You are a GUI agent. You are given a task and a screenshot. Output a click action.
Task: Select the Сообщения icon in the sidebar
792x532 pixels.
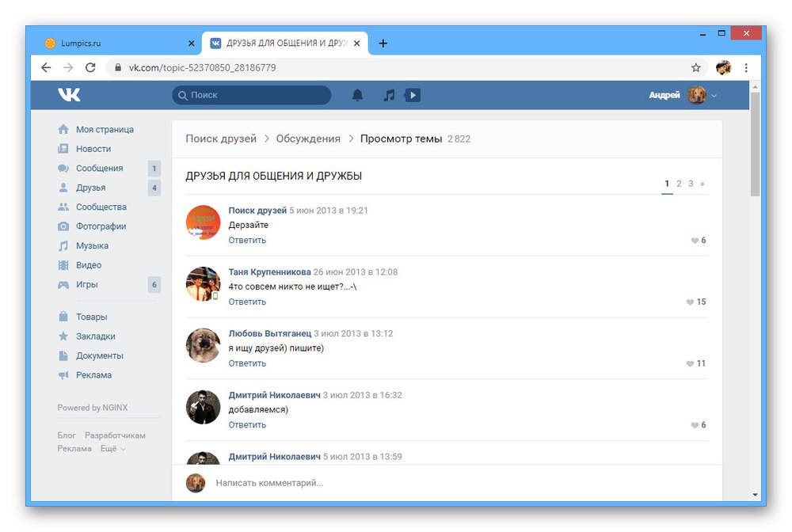[x=63, y=168]
